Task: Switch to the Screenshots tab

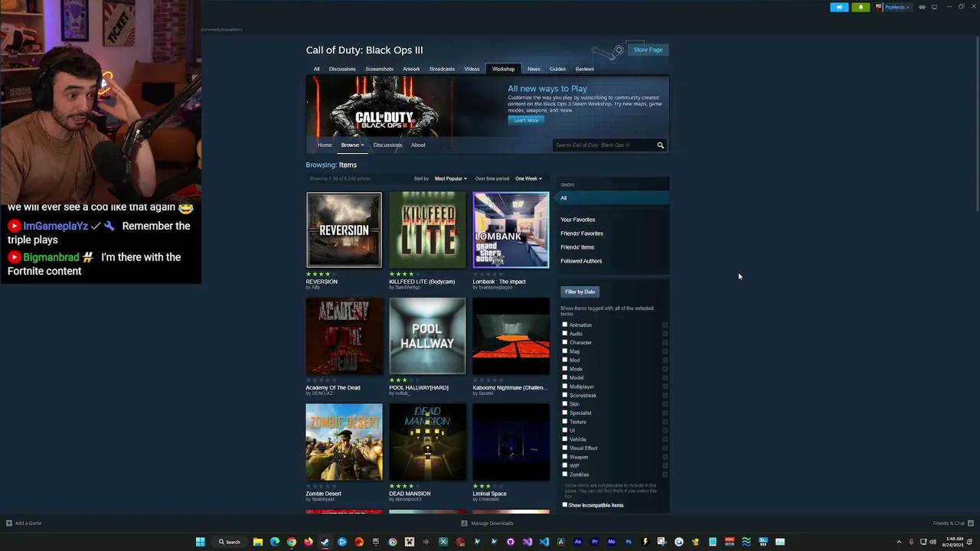Action: [x=379, y=69]
